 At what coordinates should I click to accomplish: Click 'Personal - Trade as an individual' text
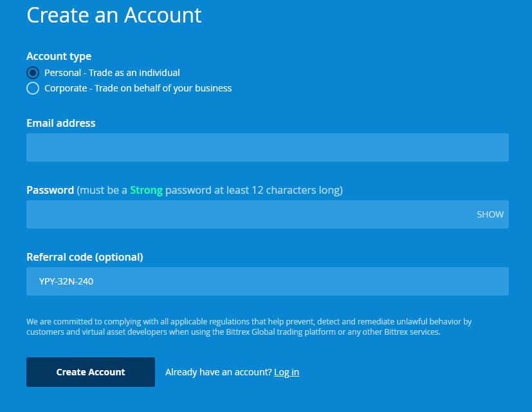(113, 73)
